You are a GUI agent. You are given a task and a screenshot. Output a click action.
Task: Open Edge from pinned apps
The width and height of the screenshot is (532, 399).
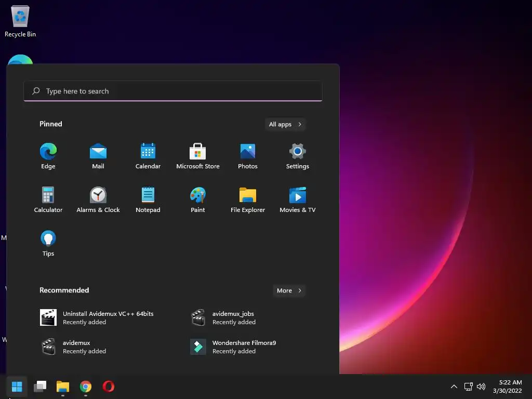pyautogui.click(x=48, y=156)
